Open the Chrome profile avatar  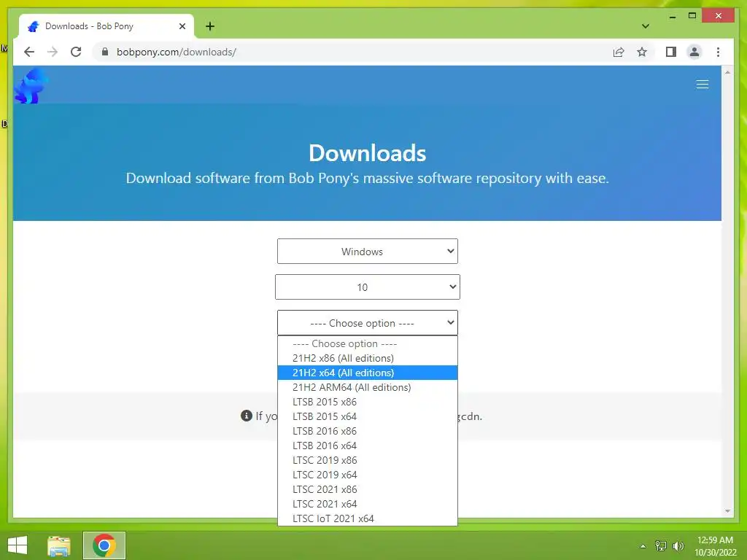pyautogui.click(x=694, y=52)
